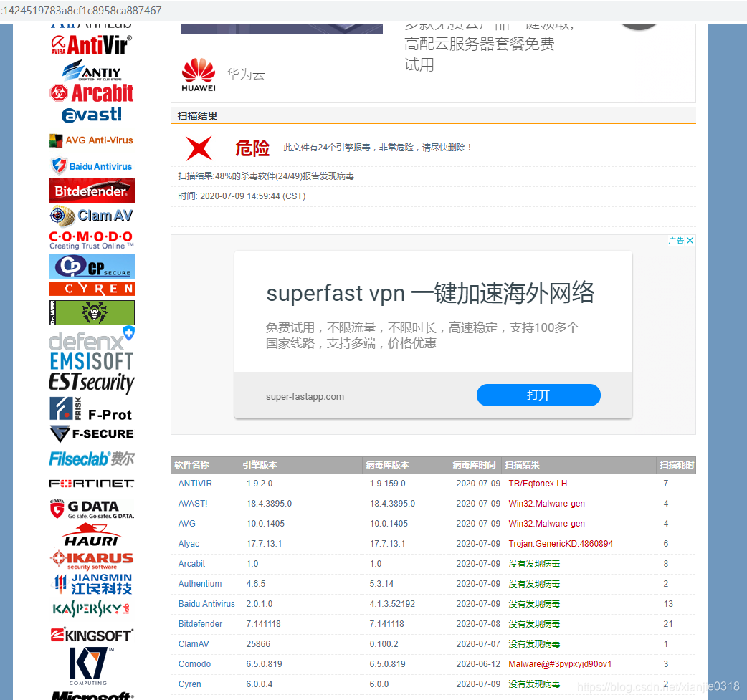The image size is (747, 700).
Task: Click the Huawei cloud ad logo
Action: tap(199, 75)
